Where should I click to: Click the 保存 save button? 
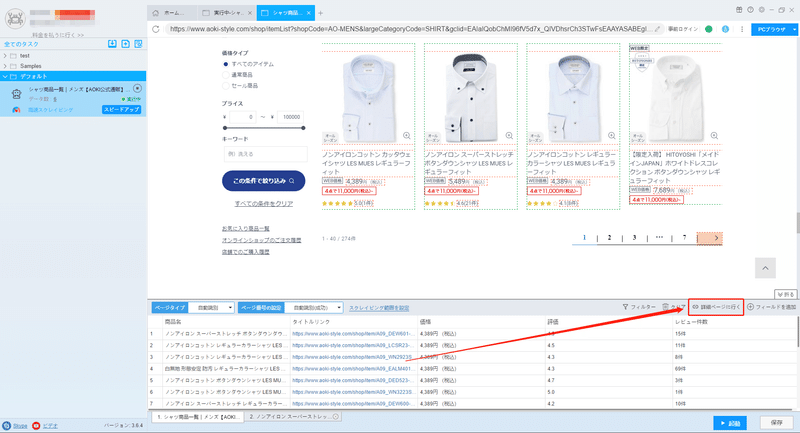(777, 423)
